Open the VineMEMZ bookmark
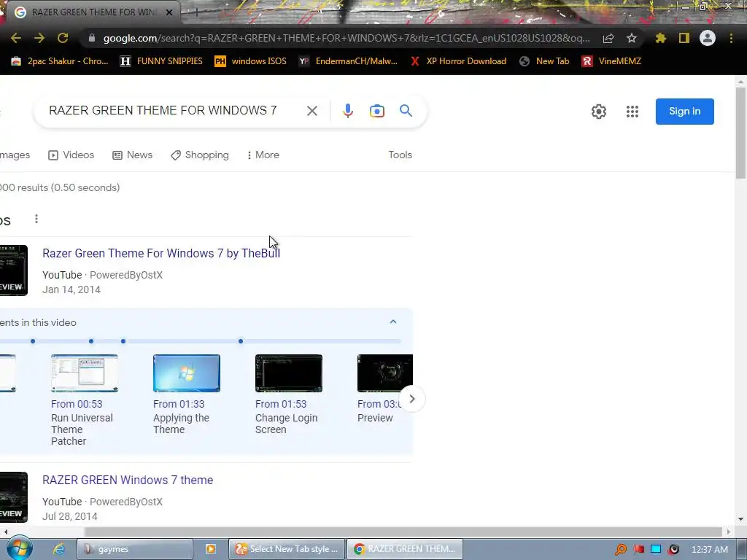The height and width of the screenshot is (560, 747). tap(611, 61)
